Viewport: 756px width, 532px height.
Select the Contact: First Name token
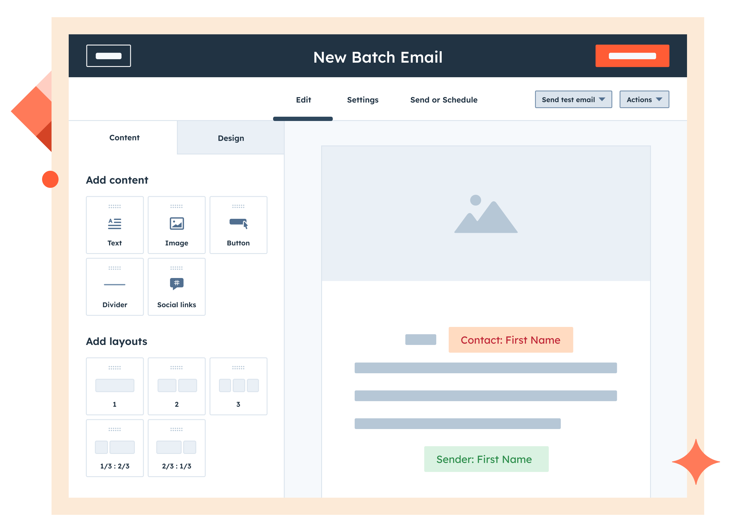510,340
